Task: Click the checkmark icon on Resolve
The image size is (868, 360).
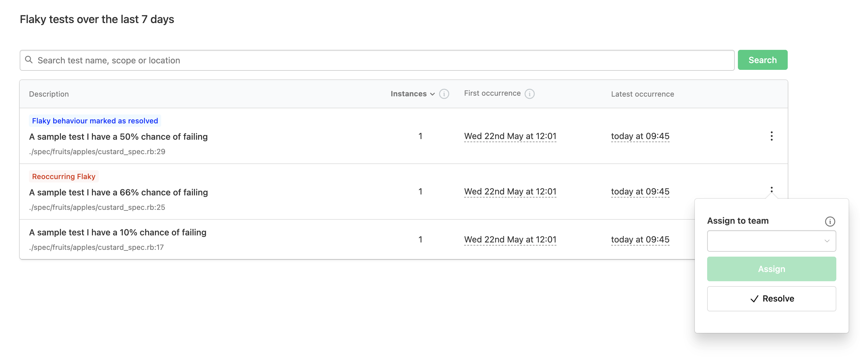Action: [x=754, y=299]
